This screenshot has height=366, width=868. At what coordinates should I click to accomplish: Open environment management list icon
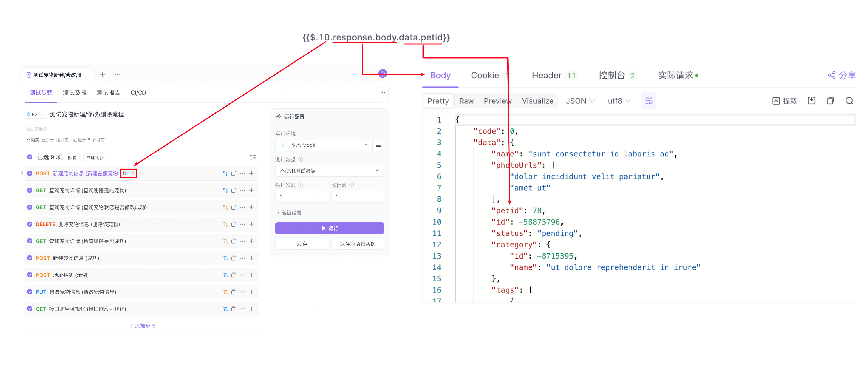point(378,145)
